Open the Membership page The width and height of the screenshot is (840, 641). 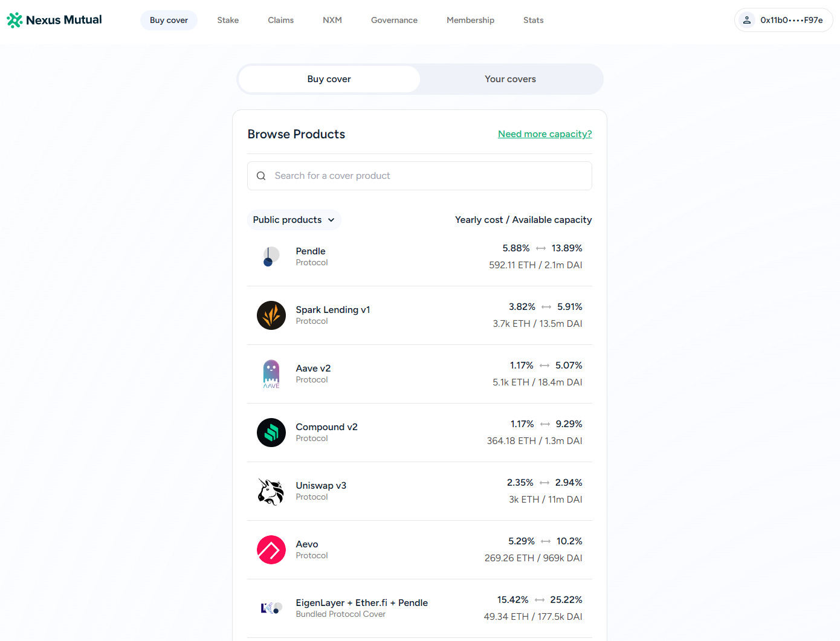pyautogui.click(x=470, y=20)
